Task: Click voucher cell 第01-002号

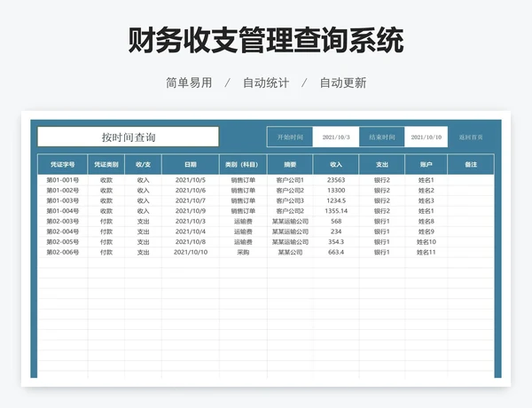Action: coord(62,191)
